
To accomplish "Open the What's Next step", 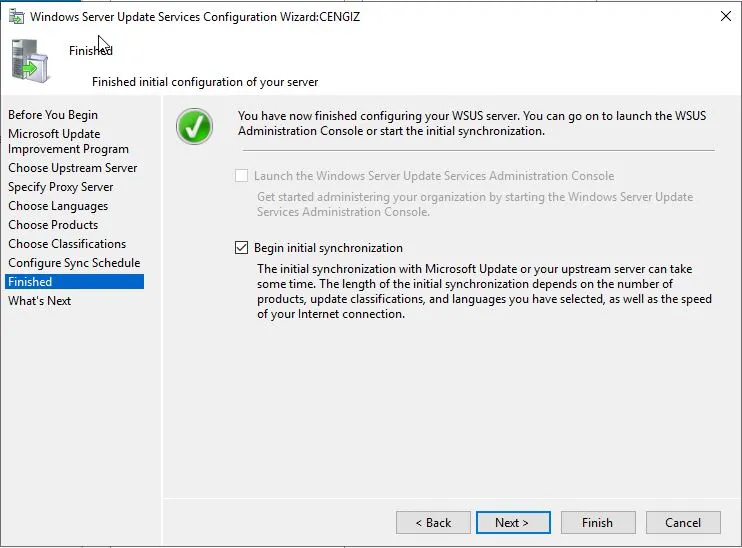I will 40,301.
